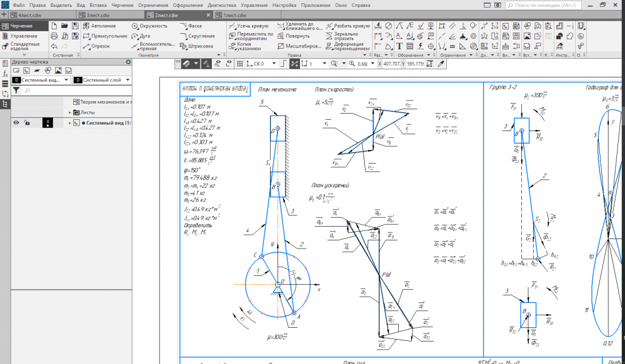Image resolution: width=625 pixels, height=364 pixels.
Task: Click the Print icon in the system toolbar
Action: pyautogui.click(x=54, y=36)
